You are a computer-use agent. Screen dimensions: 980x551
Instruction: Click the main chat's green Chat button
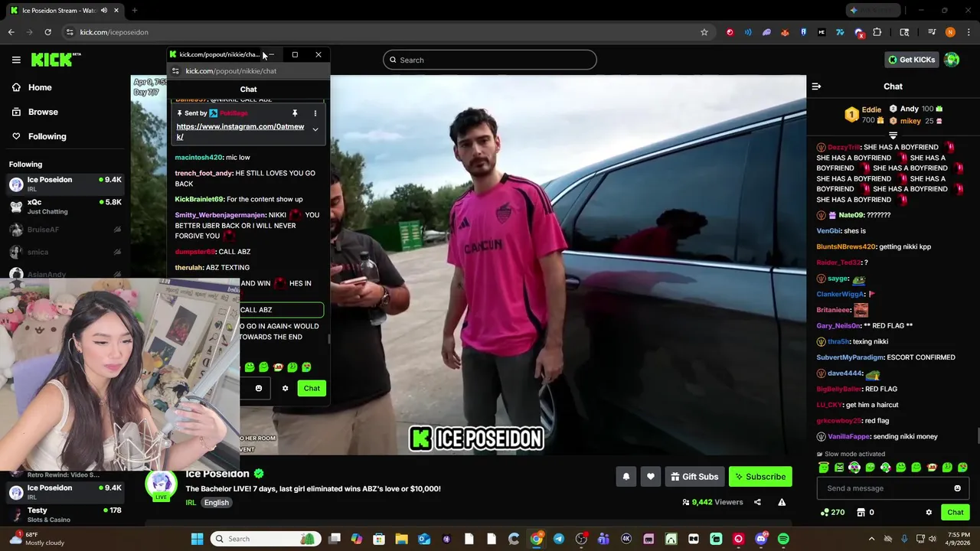[955, 513]
